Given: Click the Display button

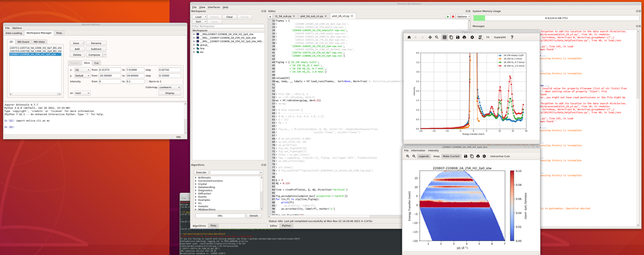Looking at the screenshot, I should click(170, 93).
